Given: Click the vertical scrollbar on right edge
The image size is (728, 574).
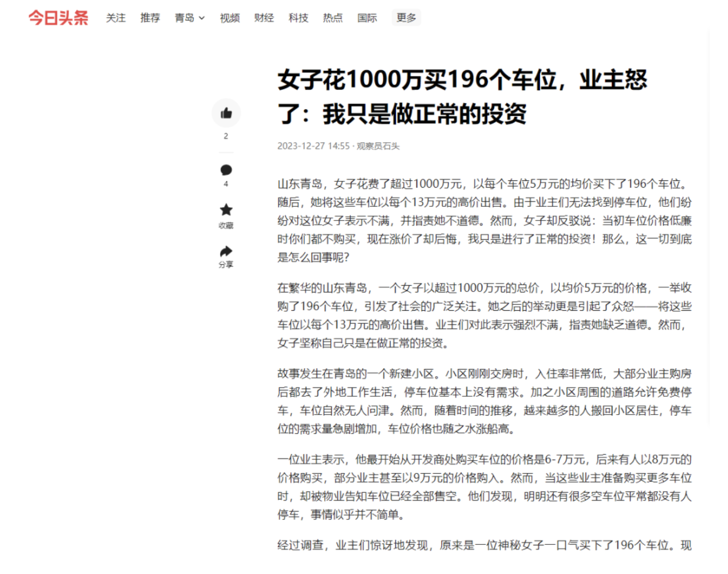Looking at the screenshot, I should coord(709,228).
